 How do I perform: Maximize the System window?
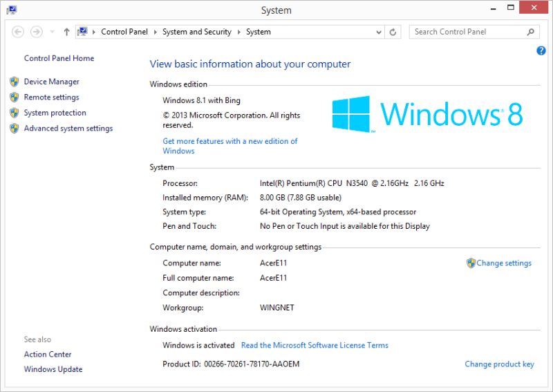point(510,8)
